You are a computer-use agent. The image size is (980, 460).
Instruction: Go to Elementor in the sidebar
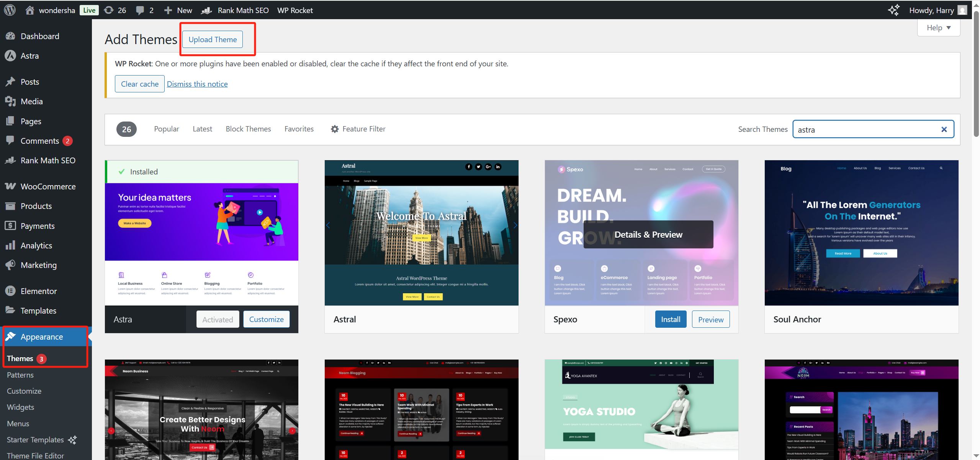(38, 291)
